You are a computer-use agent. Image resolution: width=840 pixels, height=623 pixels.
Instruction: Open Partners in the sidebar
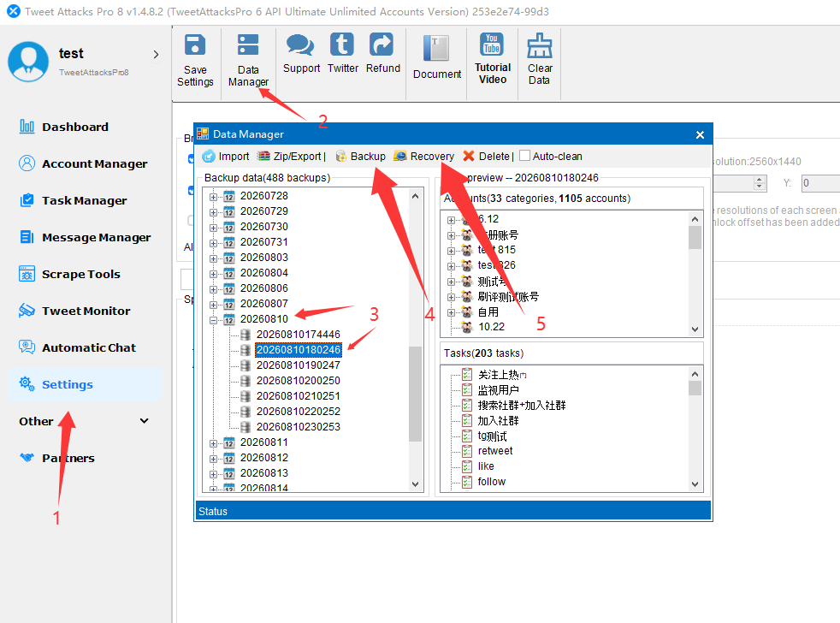[68, 459]
